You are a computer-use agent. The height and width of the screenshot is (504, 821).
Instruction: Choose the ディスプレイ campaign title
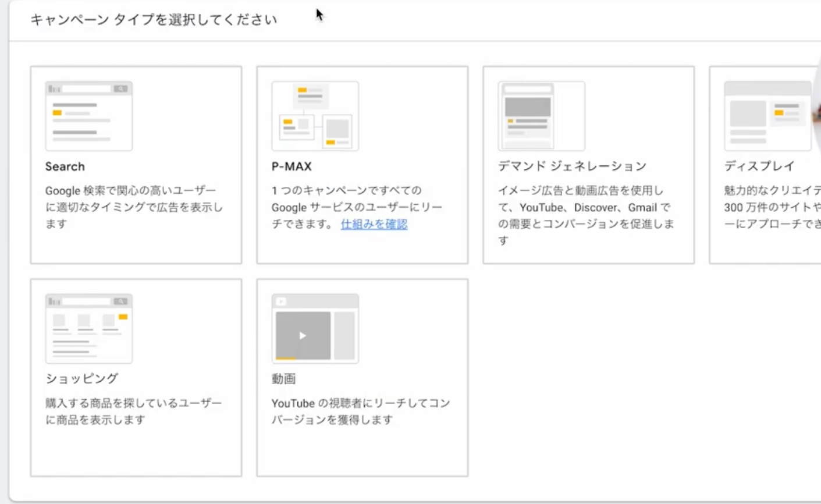click(x=759, y=166)
